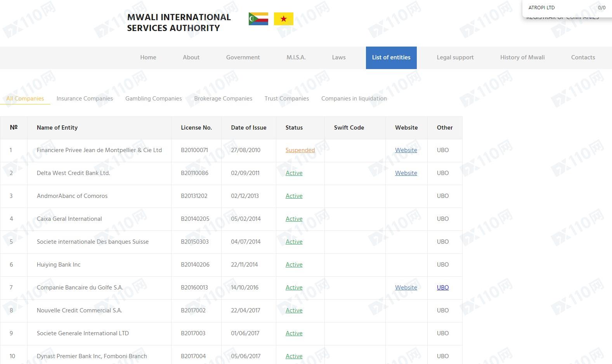Click date 22/11/2014

click(x=244, y=265)
